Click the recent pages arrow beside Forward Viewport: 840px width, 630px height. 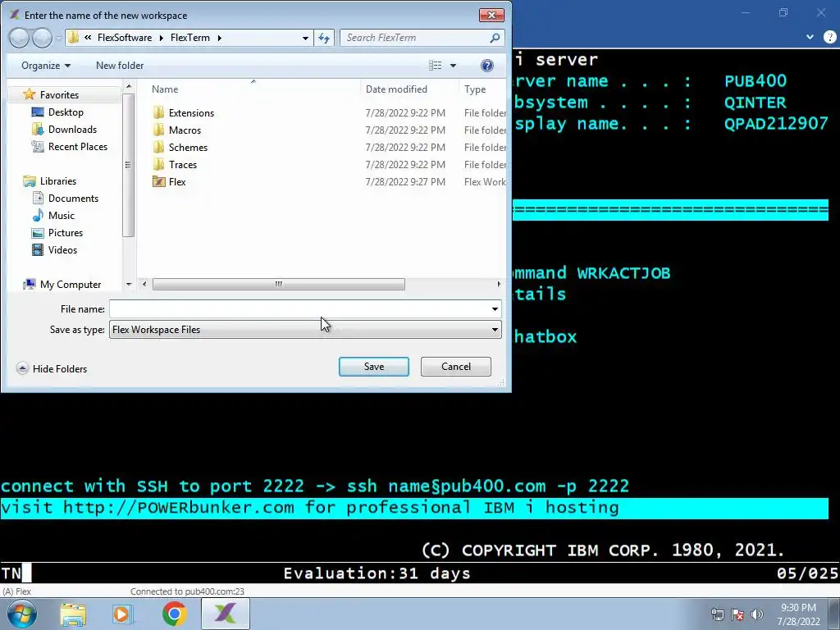tap(58, 38)
